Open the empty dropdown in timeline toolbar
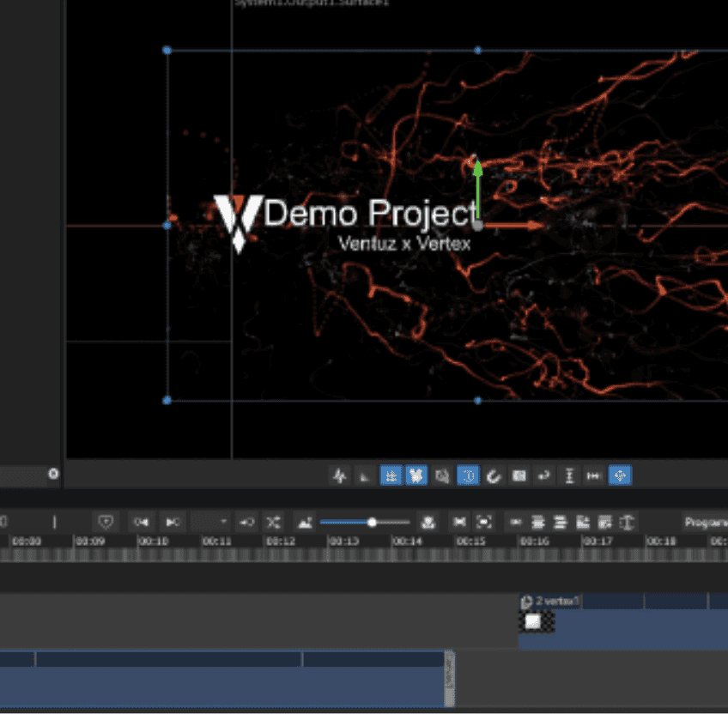728x714 pixels. [211, 522]
